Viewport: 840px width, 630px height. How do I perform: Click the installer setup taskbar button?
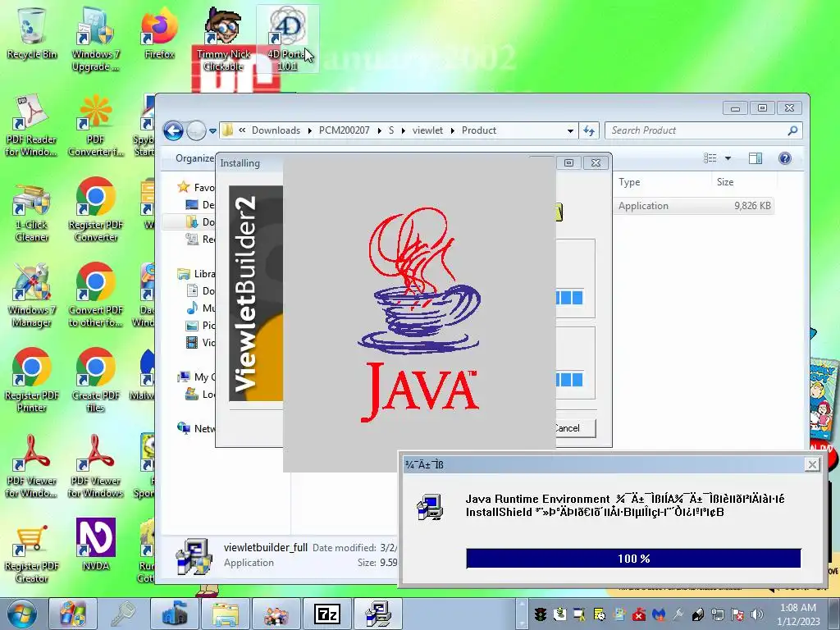(x=377, y=614)
